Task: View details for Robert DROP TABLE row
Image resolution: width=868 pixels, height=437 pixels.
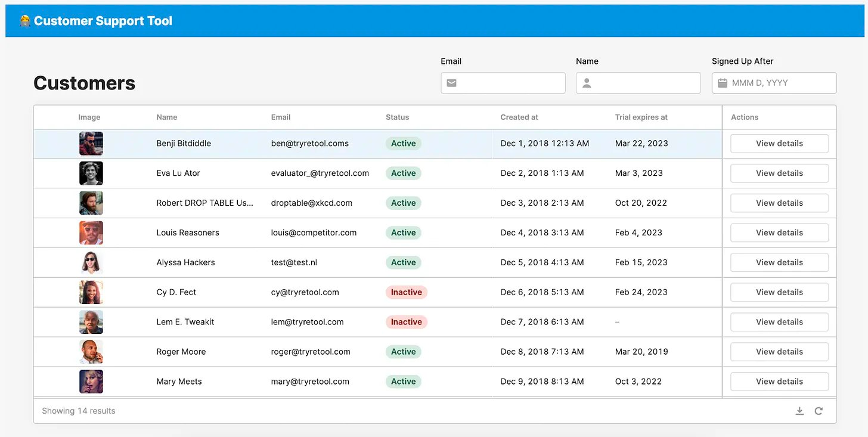Action: point(779,203)
